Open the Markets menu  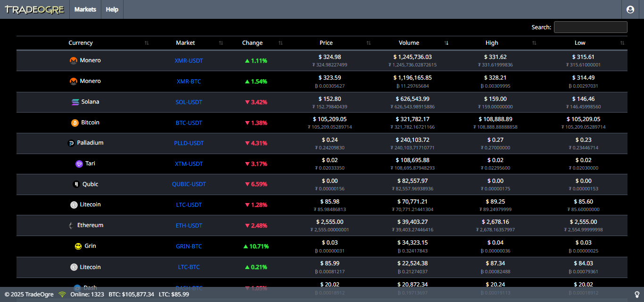click(85, 9)
